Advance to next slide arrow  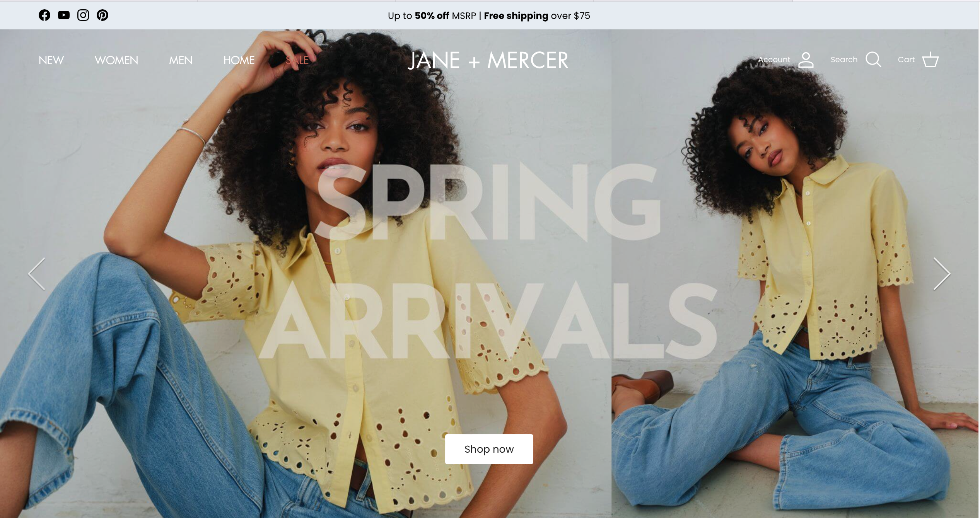click(942, 274)
